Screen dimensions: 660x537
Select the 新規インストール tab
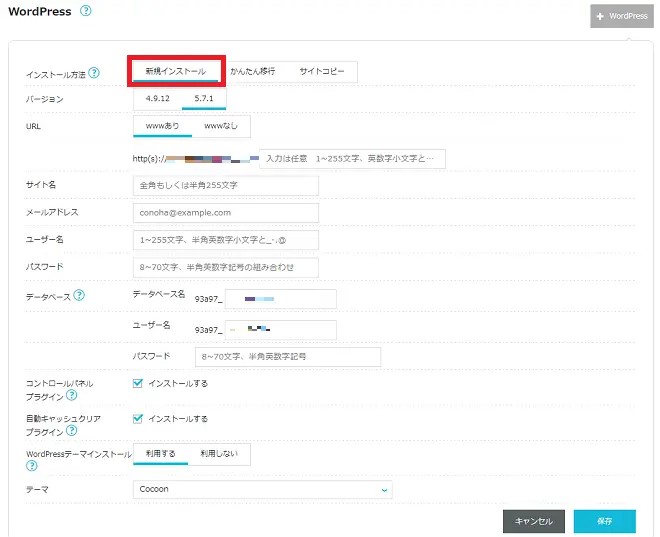(176, 71)
